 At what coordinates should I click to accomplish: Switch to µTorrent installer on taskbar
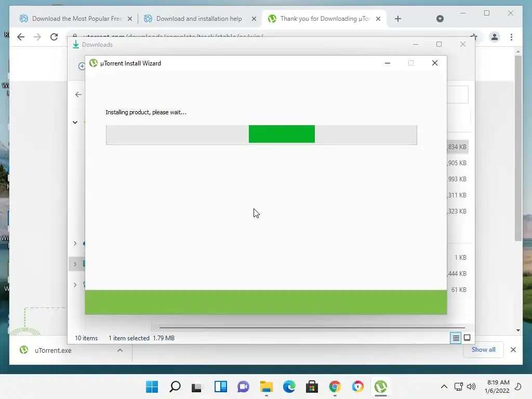(x=381, y=387)
